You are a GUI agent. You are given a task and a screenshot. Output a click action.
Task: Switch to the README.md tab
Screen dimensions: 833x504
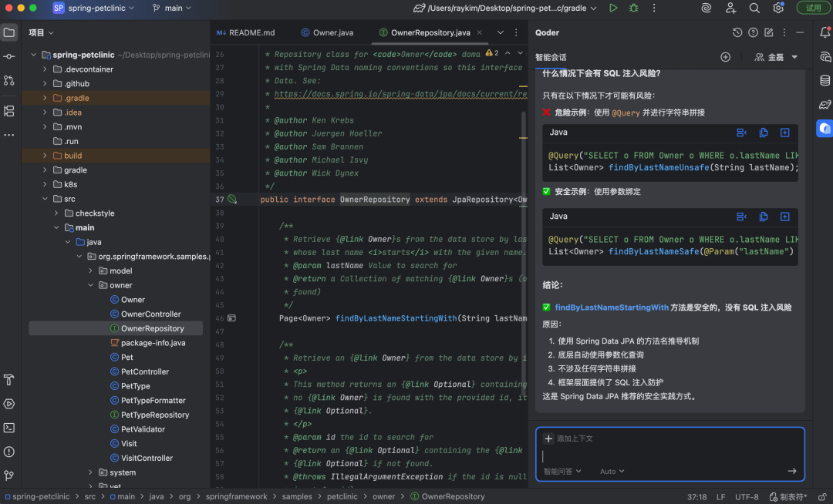coord(245,32)
